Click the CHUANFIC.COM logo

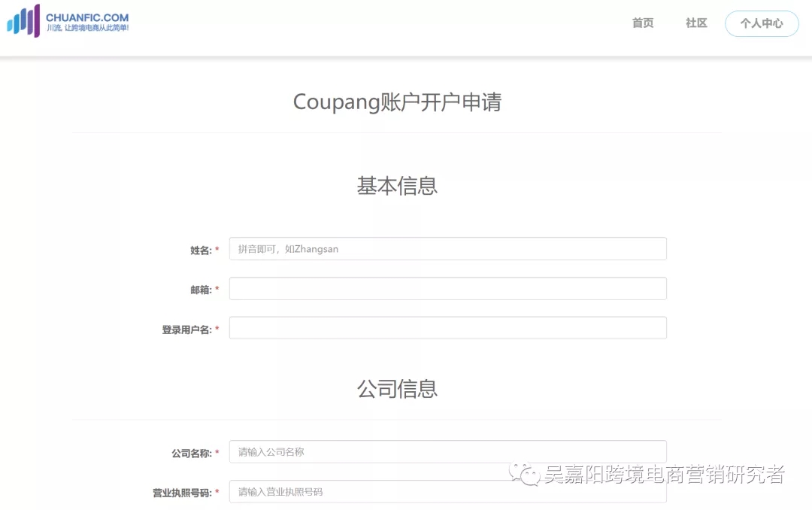point(68,21)
